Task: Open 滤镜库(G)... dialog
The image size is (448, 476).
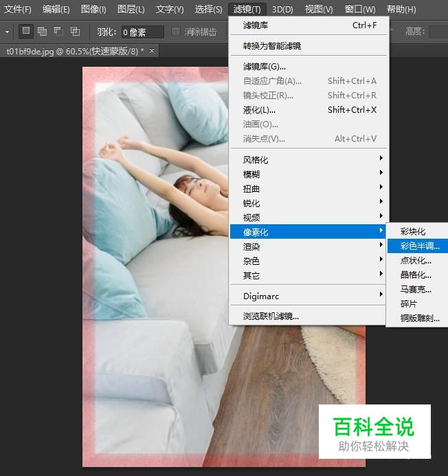Action: pos(309,66)
